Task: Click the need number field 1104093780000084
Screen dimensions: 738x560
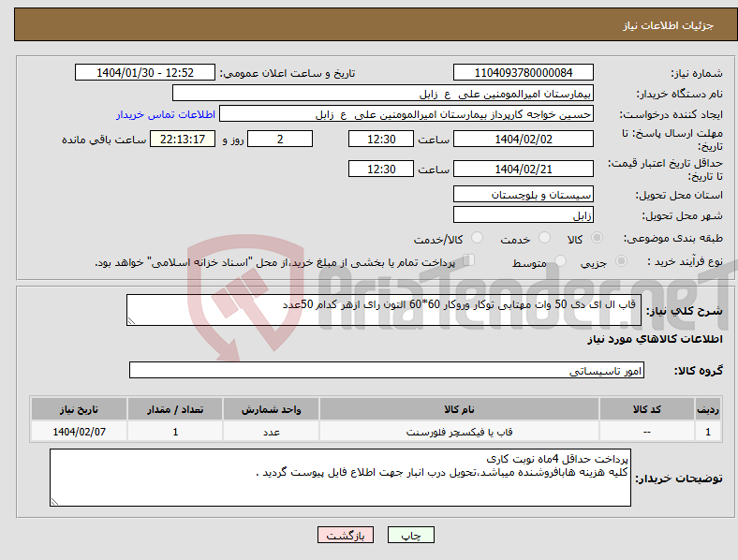Action: coord(523,72)
